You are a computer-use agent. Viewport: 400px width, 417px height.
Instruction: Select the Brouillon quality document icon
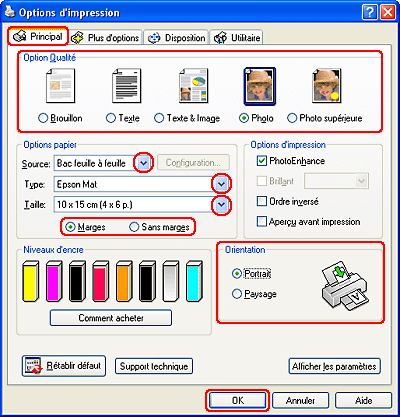point(60,86)
